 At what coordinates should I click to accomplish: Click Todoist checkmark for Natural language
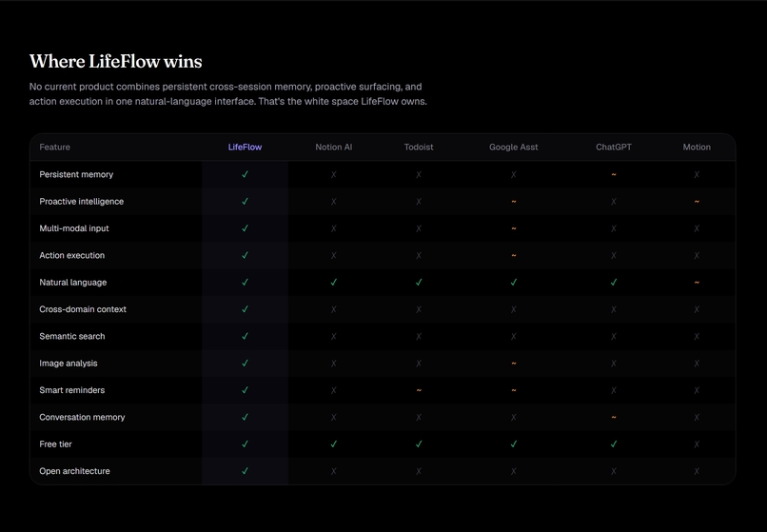[x=419, y=282]
